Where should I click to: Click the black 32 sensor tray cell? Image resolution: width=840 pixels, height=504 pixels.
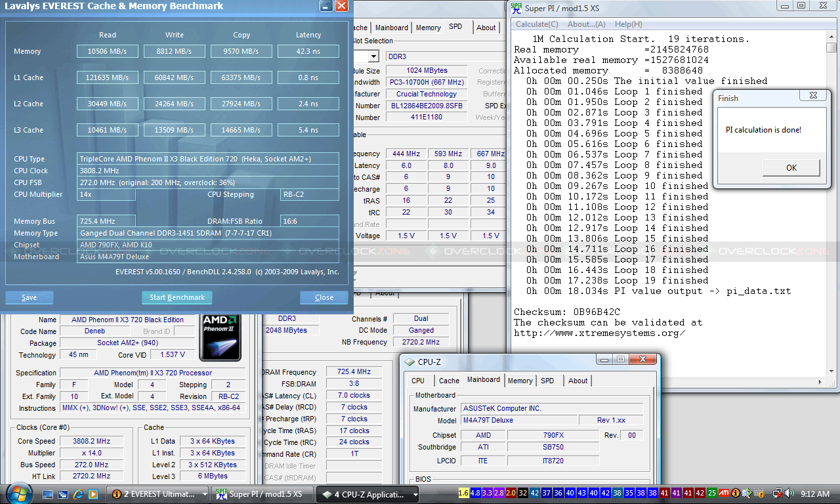coord(522,493)
